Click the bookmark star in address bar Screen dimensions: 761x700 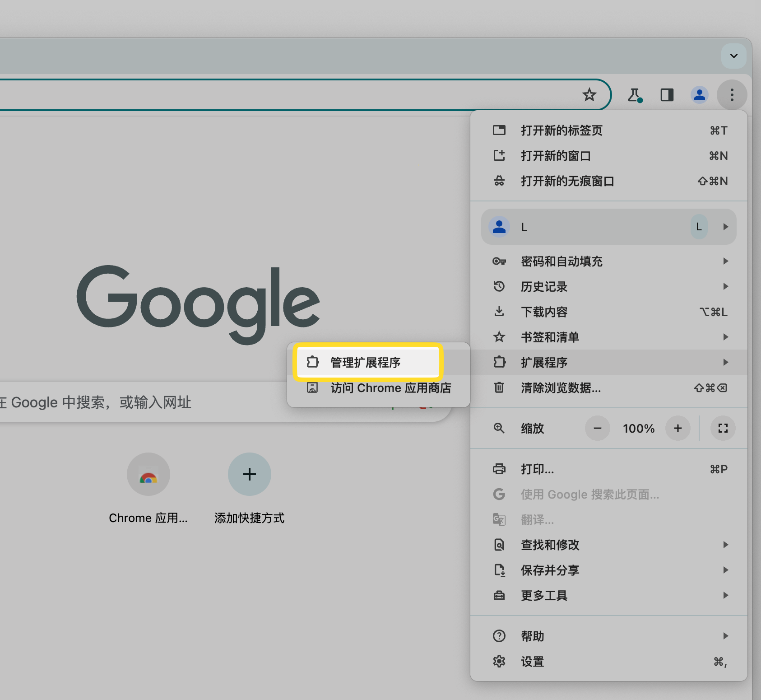589,95
